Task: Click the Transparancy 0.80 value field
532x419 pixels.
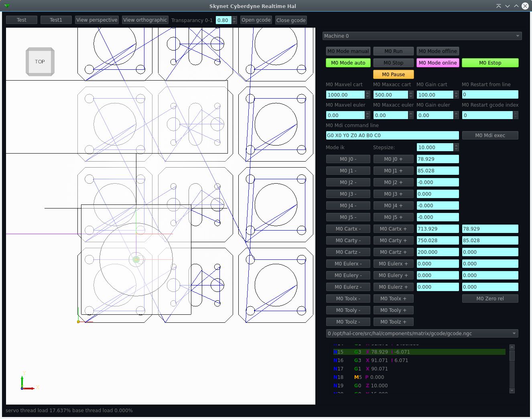Action: pos(223,20)
